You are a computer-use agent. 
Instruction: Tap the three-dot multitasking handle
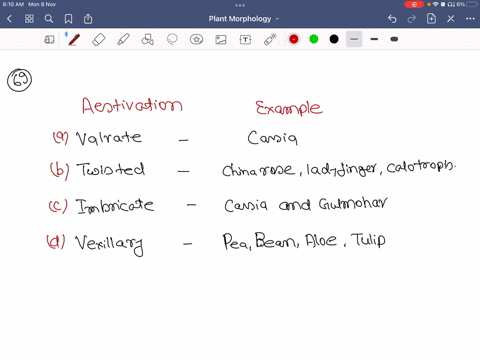pos(240,5)
